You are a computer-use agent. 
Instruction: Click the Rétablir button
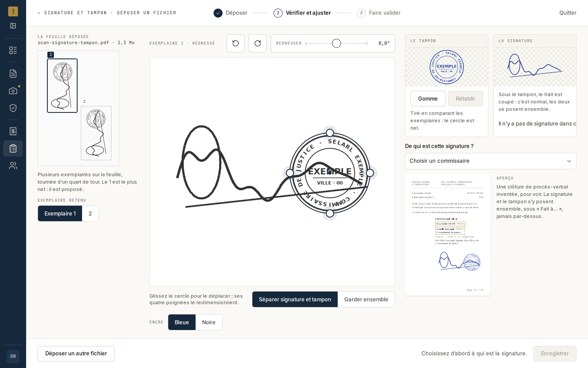pyautogui.click(x=465, y=99)
